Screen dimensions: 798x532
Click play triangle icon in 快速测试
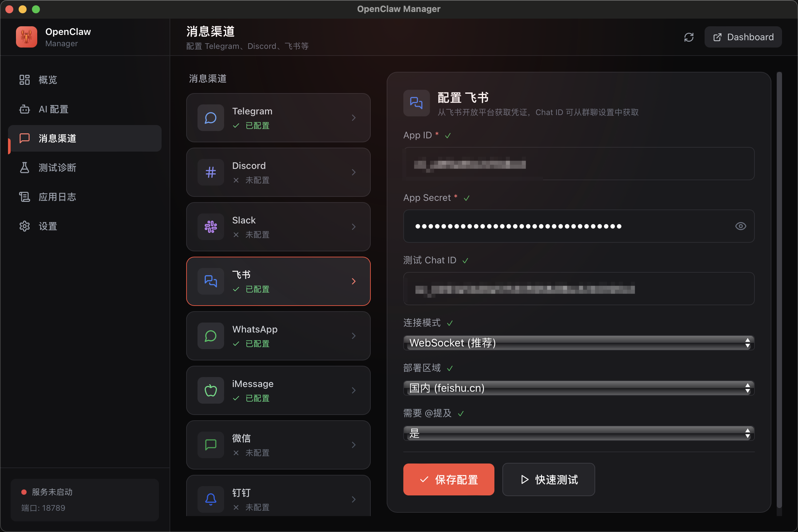(525, 479)
